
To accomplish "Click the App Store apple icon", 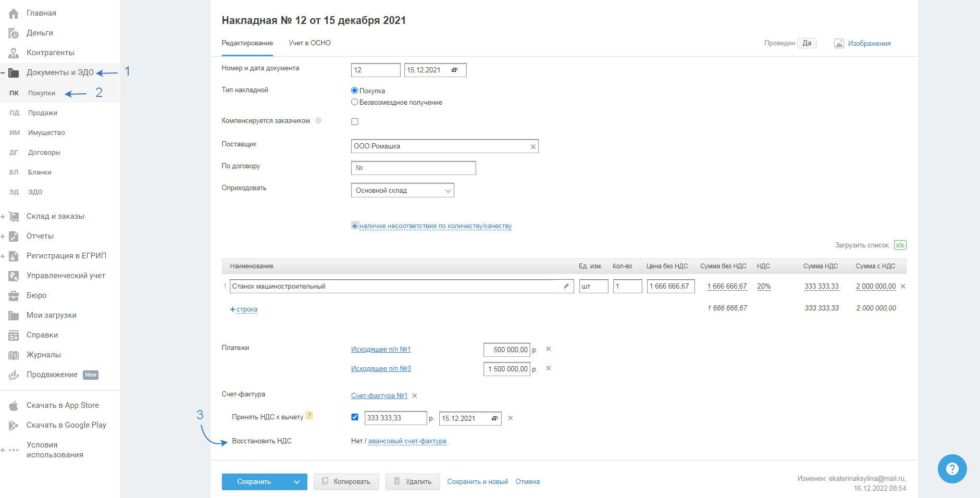I will click(14, 406).
